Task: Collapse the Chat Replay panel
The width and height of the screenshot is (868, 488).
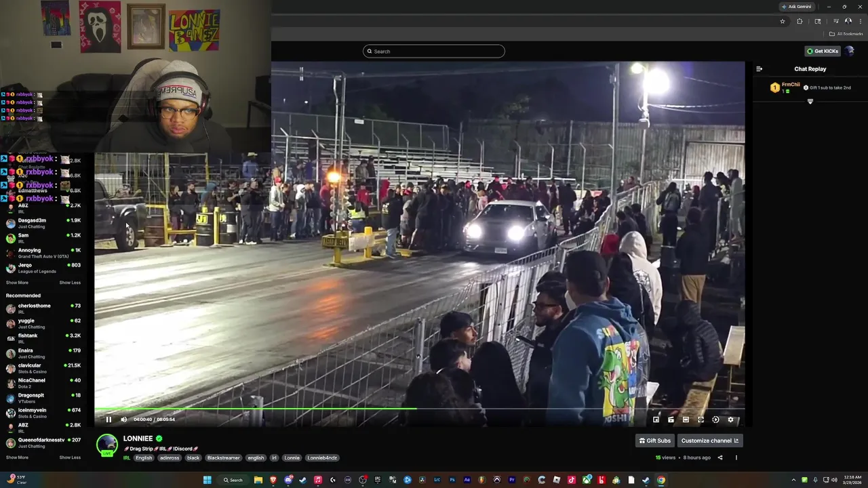Action: click(759, 68)
